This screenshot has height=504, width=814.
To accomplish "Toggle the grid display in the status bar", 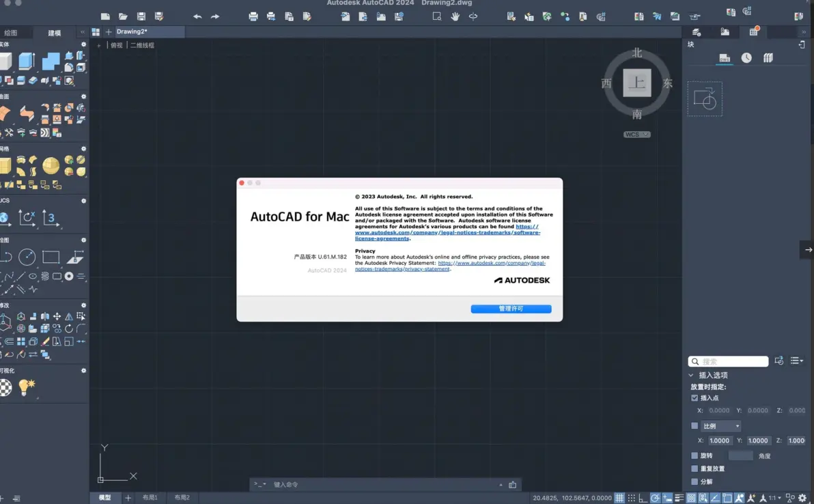I will pyautogui.click(x=619, y=498).
